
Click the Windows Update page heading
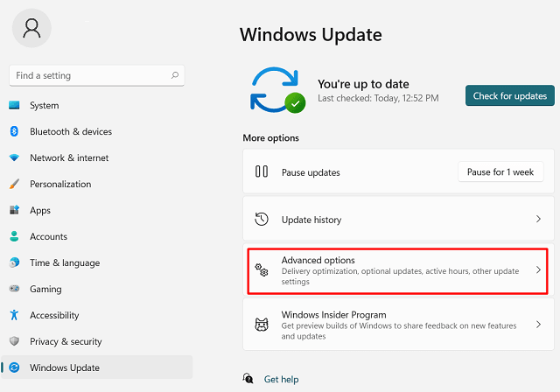coord(311,35)
